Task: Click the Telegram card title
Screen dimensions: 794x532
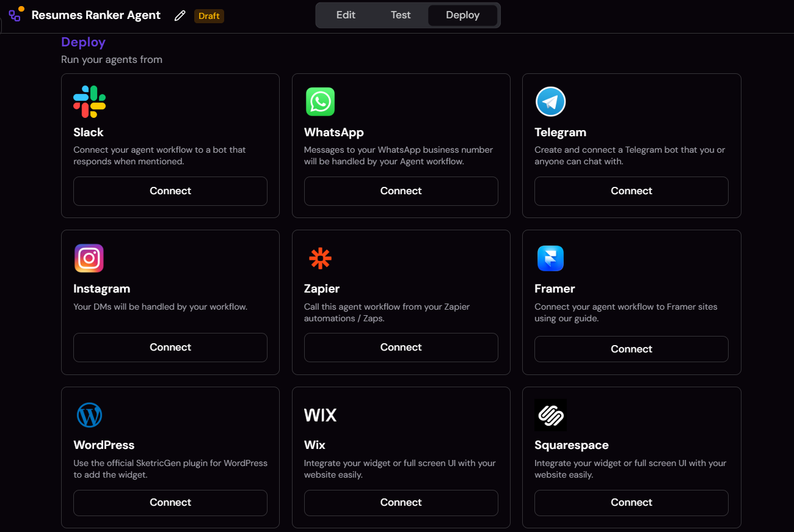Action: point(560,133)
